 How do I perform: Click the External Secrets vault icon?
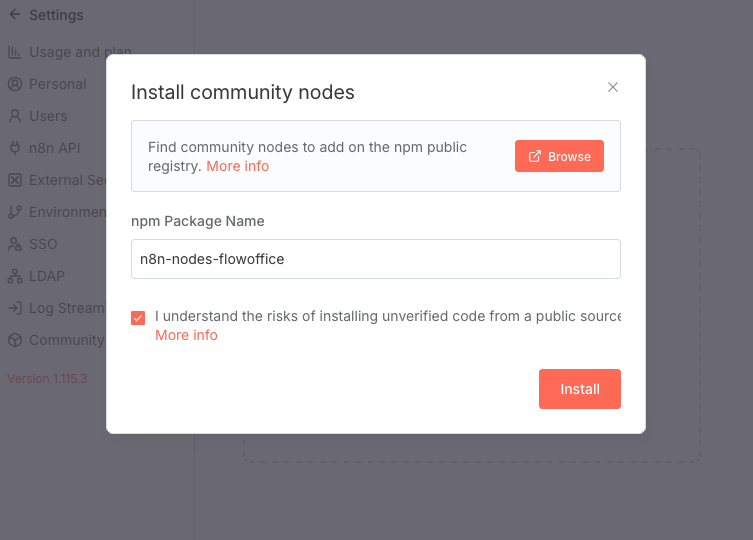point(15,180)
